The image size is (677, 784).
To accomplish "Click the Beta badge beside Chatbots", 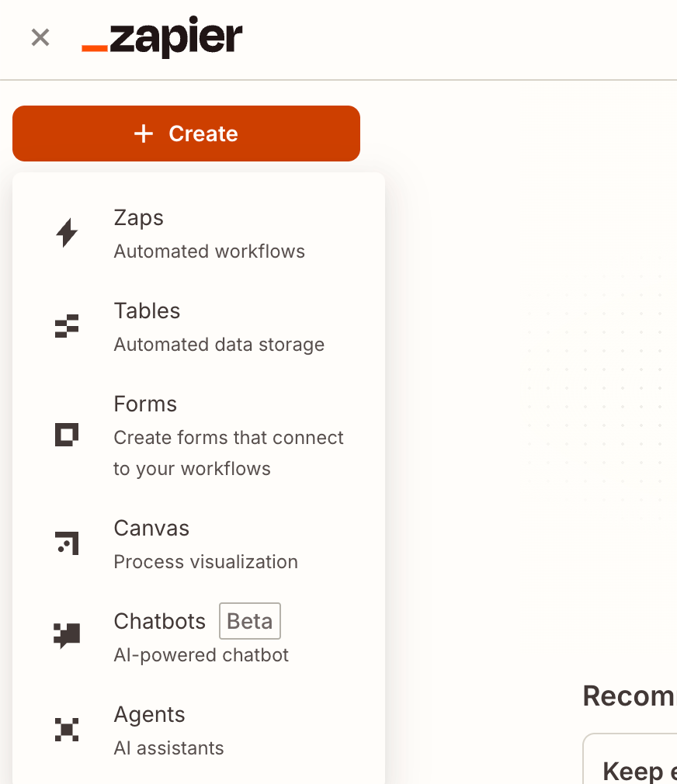I will [x=249, y=621].
